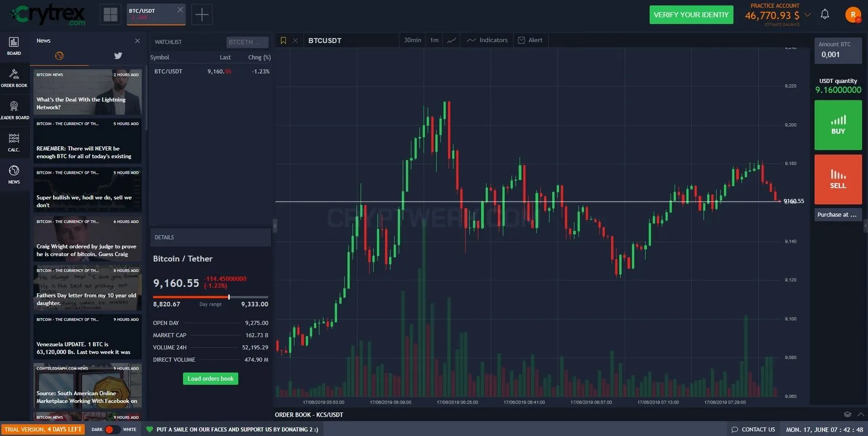Open the Purchase at dropdown
This screenshot has width=868, height=436.
(838, 214)
